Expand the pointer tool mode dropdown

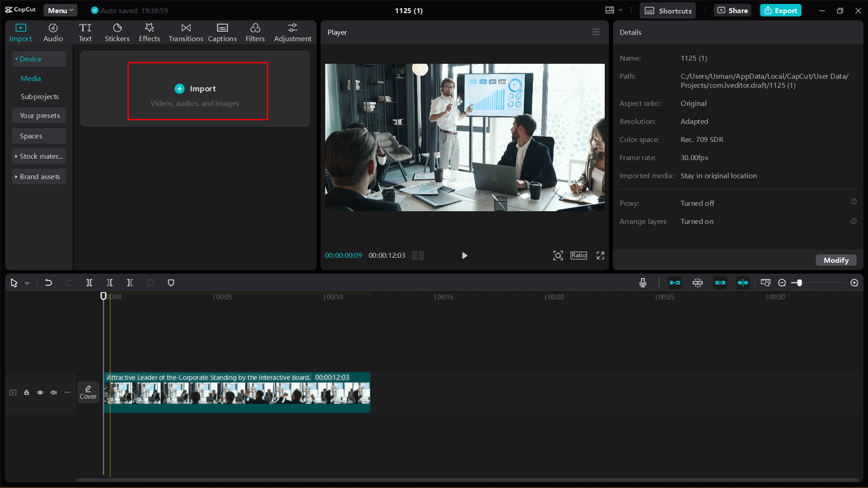click(x=27, y=283)
